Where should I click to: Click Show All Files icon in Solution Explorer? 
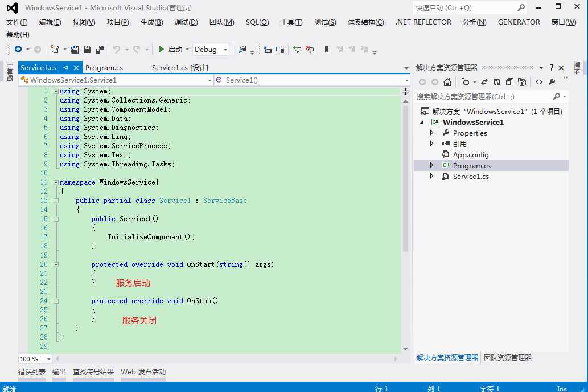[522, 82]
